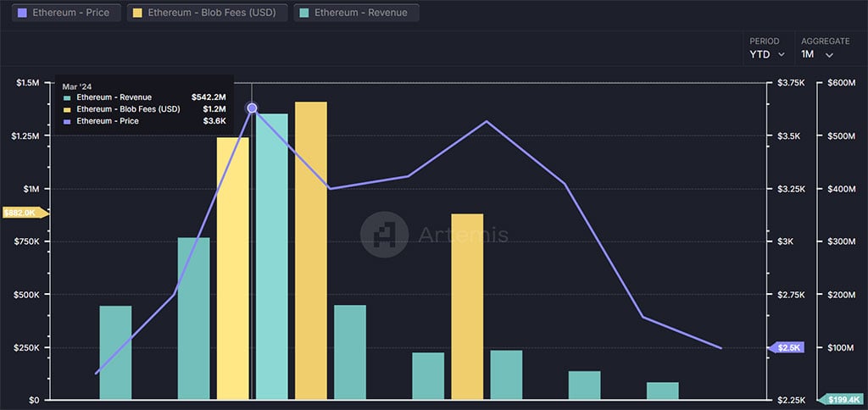Click the $3K price axis label
Image resolution: width=868 pixels, height=410 pixels.
click(x=784, y=241)
